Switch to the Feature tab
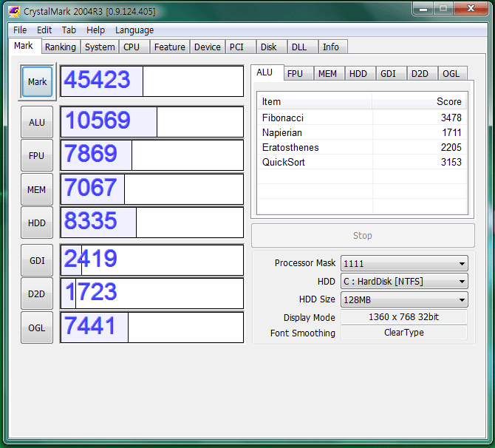 pyautogui.click(x=169, y=47)
